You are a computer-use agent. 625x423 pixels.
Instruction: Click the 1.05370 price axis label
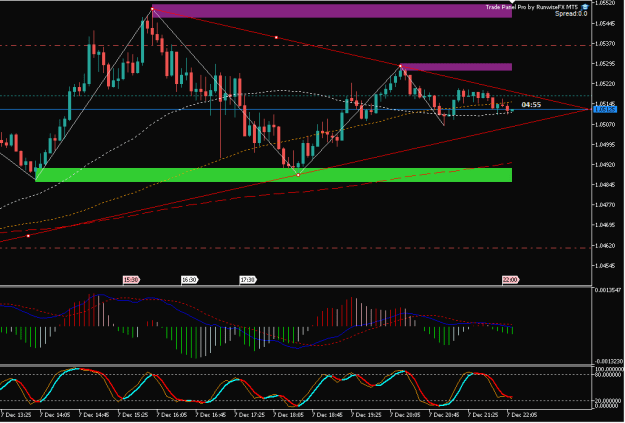point(605,43)
